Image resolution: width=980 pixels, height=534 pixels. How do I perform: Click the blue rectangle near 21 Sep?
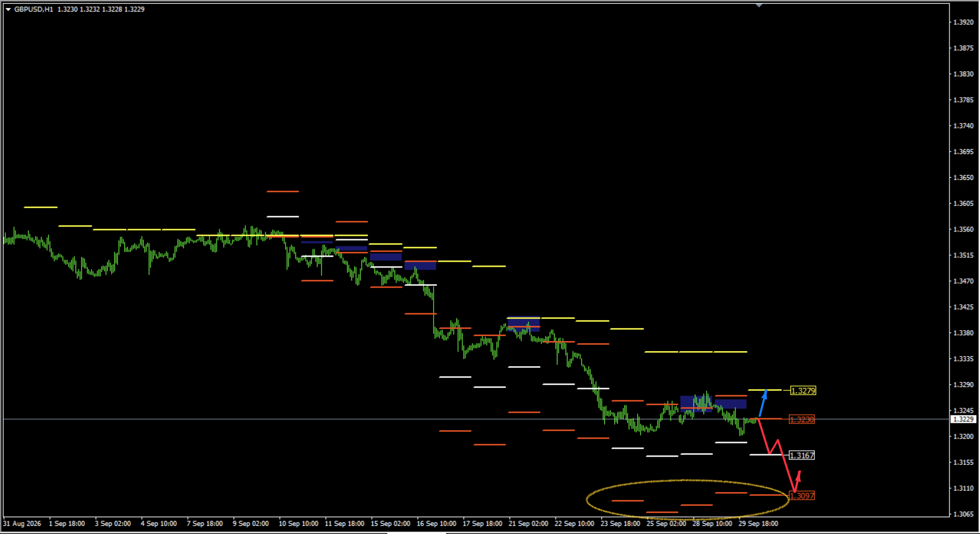pyautogui.click(x=523, y=324)
